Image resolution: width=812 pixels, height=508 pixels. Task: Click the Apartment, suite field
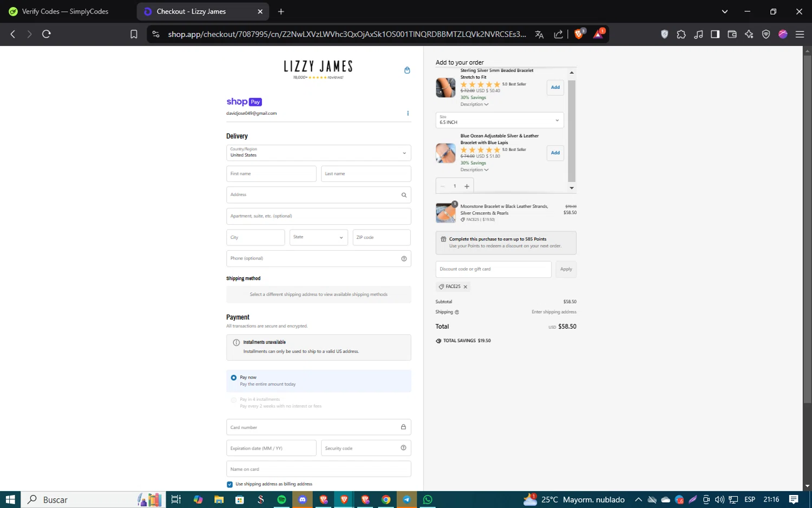click(x=318, y=216)
